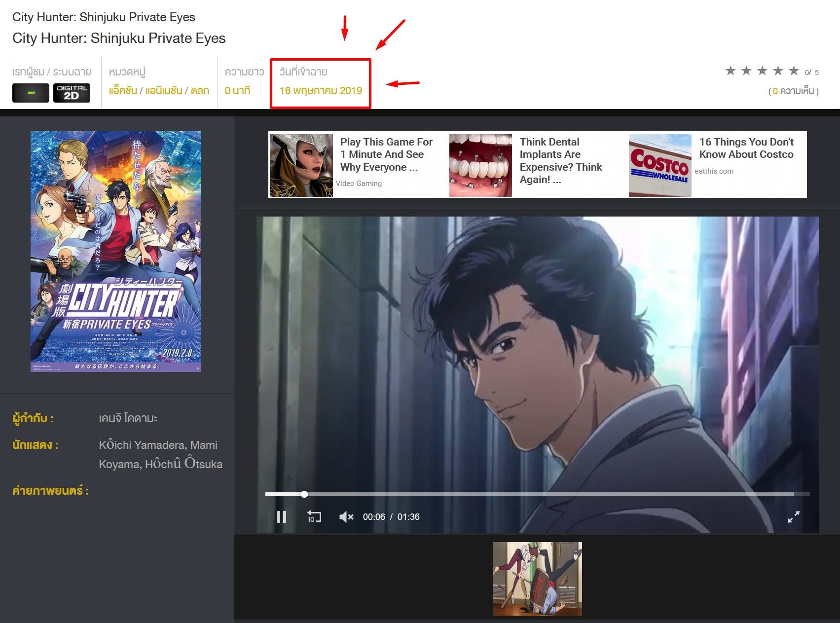The height and width of the screenshot is (623, 840).
Task: Click the dental implants ad image
Action: click(480, 165)
